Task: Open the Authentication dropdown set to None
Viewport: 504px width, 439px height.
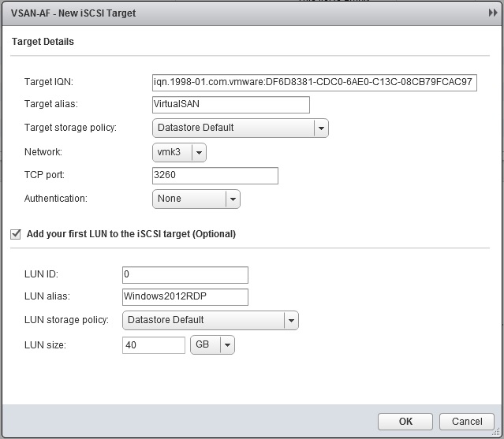Action: click(196, 199)
